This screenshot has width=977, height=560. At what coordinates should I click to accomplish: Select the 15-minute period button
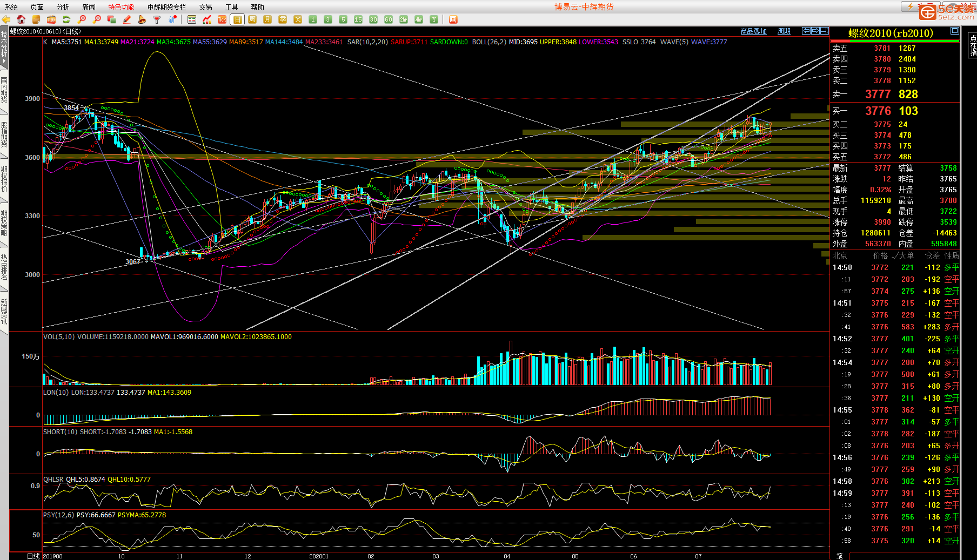pos(358,19)
